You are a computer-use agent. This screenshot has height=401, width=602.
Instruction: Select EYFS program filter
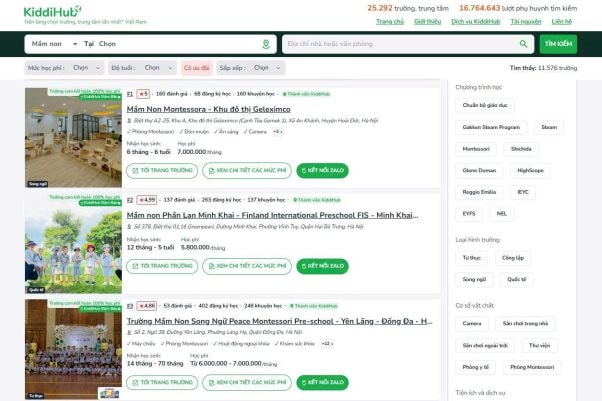click(469, 214)
